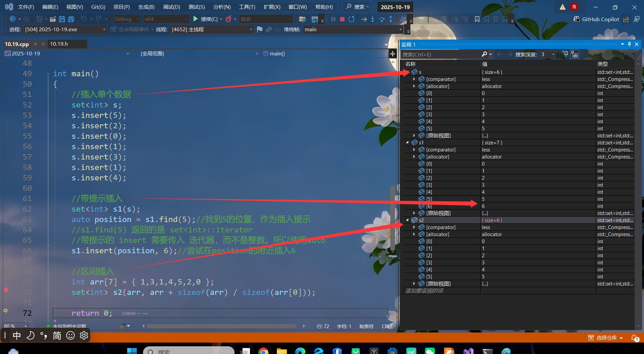Toggle the IME 中 Chinese/English mode
This screenshot has width=644, height=354.
pos(17,335)
